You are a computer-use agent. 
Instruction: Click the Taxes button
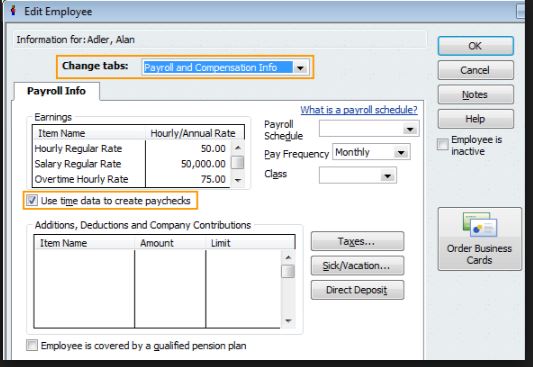pos(357,241)
